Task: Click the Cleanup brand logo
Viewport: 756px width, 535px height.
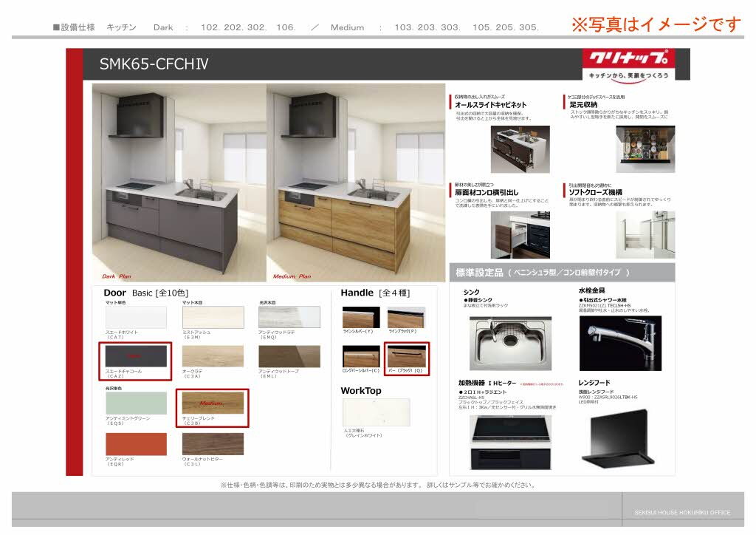Action: coord(629,64)
